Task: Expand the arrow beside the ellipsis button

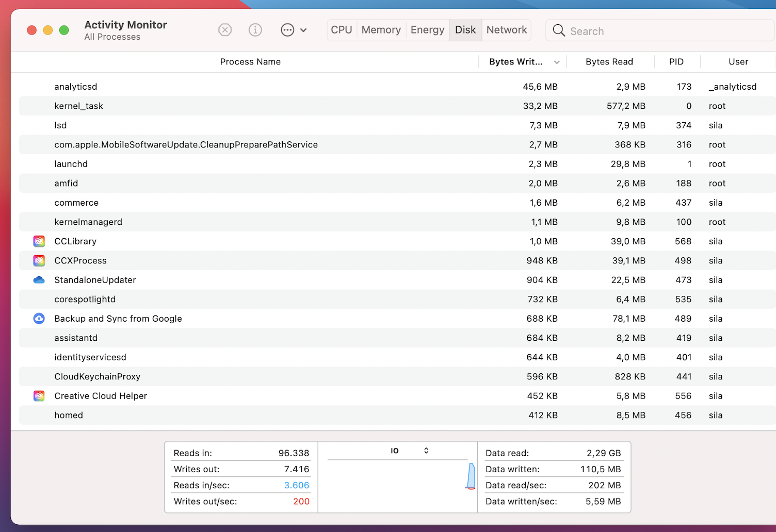Action: (x=303, y=30)
